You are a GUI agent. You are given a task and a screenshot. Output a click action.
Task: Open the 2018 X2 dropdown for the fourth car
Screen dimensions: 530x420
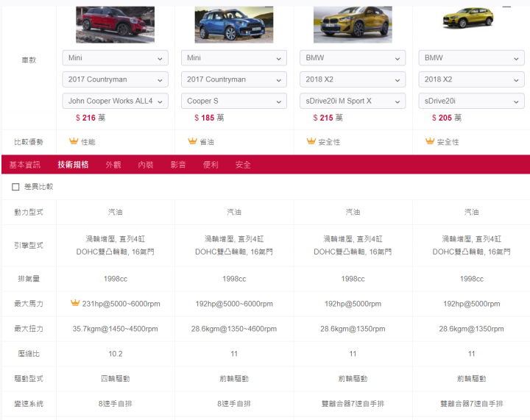(x=472, y=79)
